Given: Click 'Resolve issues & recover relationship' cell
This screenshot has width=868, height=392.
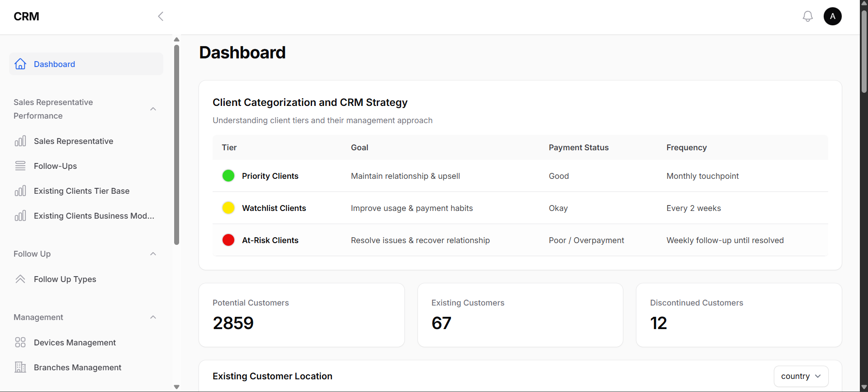Looking at the screenshot, I should coord(420,240).
